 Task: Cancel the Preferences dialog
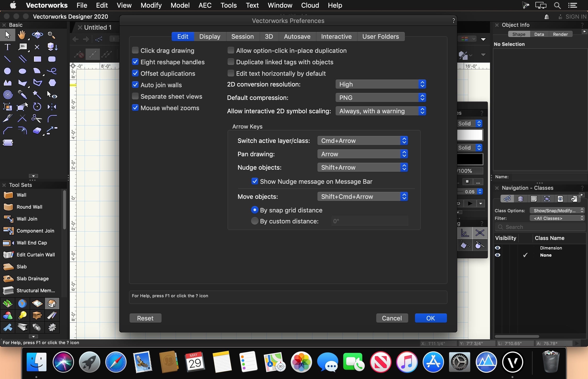[392, 318]
